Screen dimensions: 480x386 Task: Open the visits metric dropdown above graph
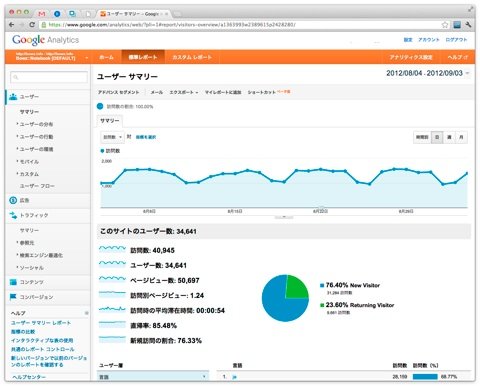pyautogui.click(x=112, y=137)
